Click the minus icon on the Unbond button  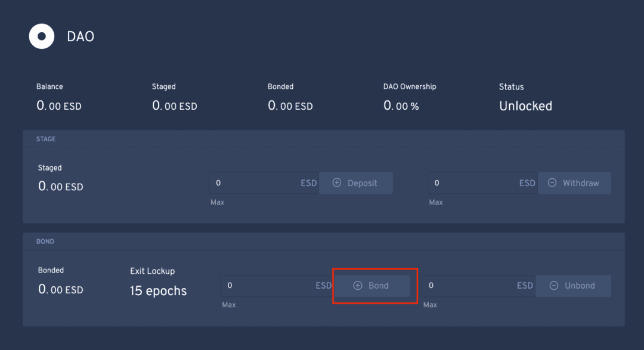tap(554, 286)
